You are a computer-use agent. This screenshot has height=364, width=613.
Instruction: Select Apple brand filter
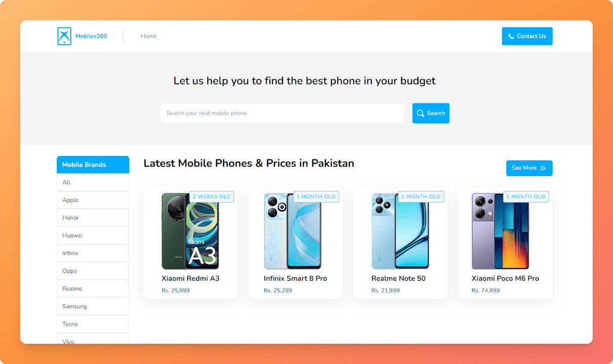coord(93,200)
